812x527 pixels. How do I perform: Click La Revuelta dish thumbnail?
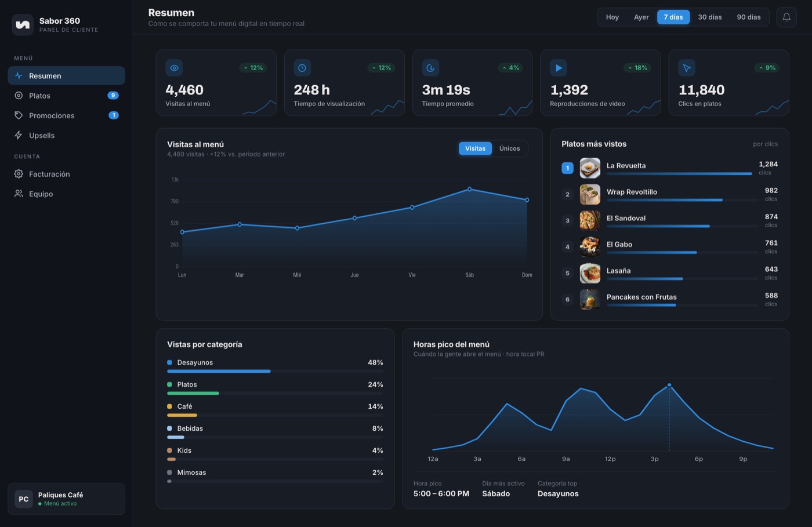coord(590,168)
